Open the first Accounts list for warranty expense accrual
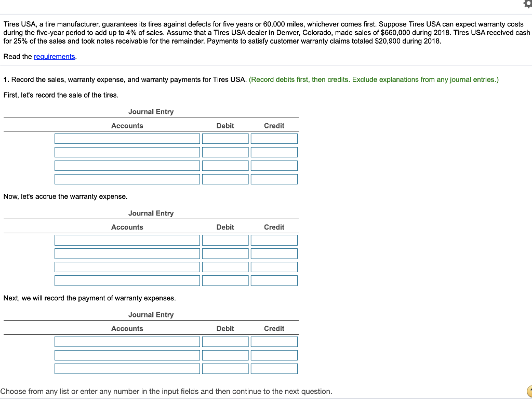Viewport: 532px width, 400px height. (x=127, y=239)
